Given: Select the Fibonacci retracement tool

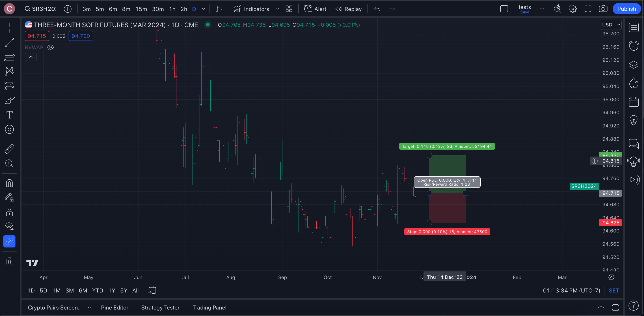Looking at the screenshot, I should 9,57.
